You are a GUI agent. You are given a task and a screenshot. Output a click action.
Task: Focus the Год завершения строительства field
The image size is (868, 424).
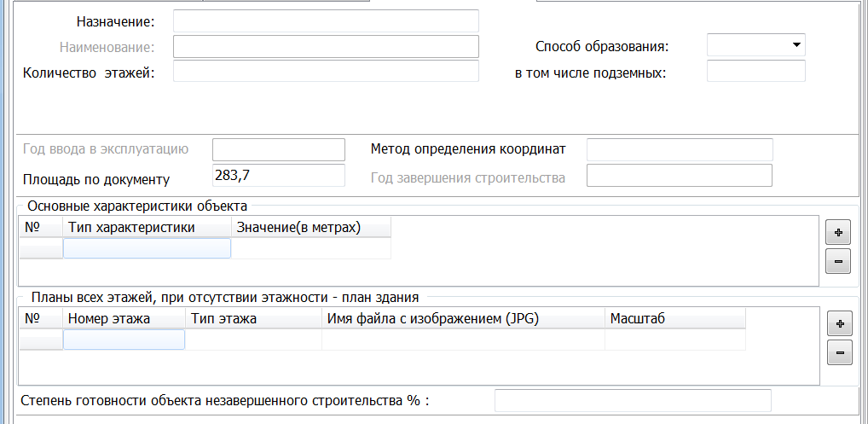(679, 176)
